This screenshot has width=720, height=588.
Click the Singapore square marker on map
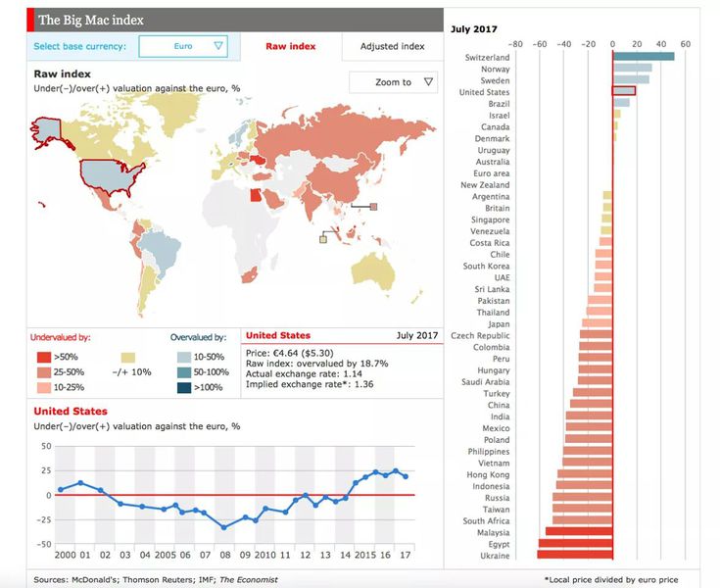coord(323,237)
